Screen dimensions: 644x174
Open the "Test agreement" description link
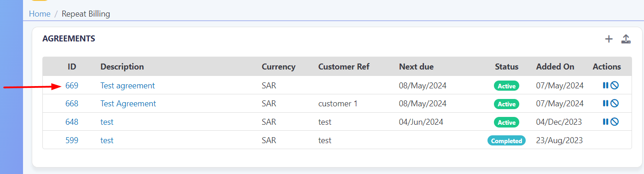pyautogui.click(x=128, y=86)
